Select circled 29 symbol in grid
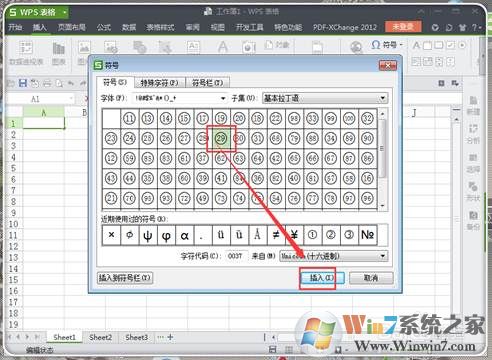Screen dimensions: 492x360 click(x=221, y=138)
